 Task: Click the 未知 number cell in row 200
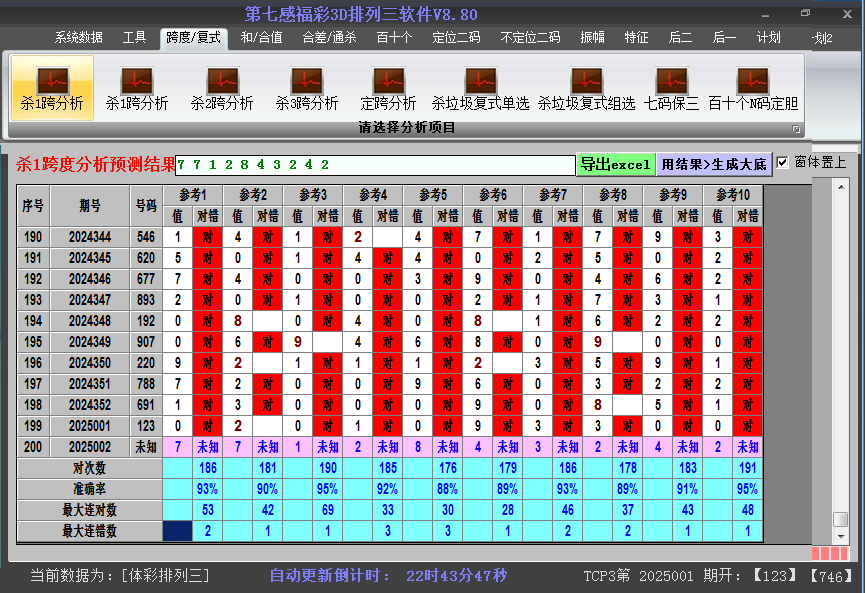[x=146, y=447]
